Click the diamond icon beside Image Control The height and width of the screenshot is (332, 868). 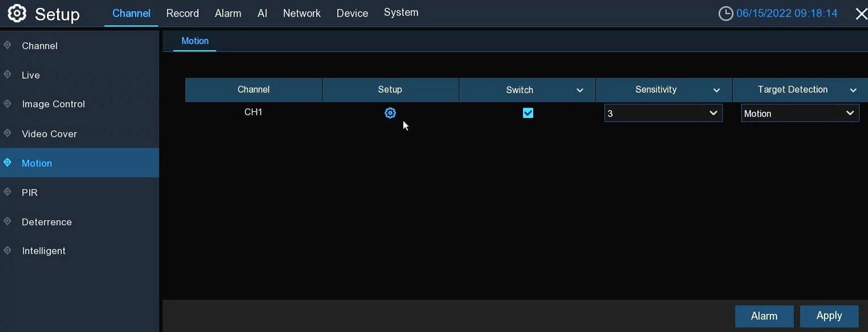(x=7, y=104)
